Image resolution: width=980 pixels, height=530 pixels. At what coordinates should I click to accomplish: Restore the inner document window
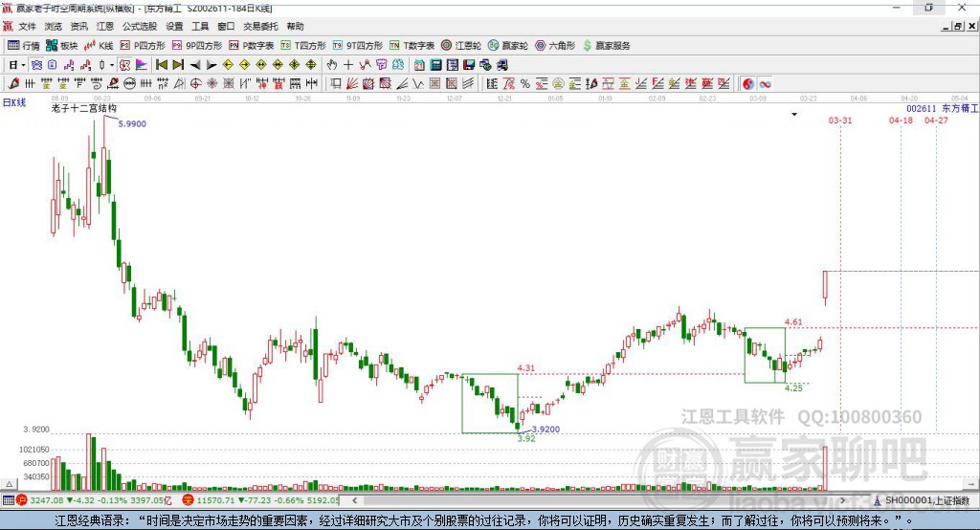[x=958, y=26]
